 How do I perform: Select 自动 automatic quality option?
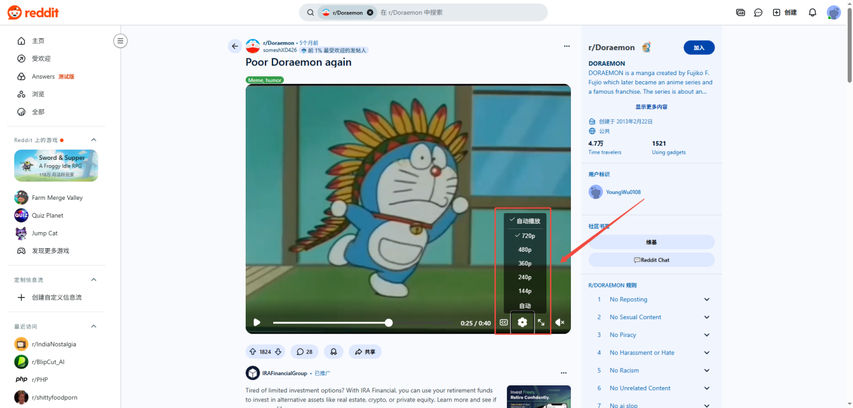525,306
